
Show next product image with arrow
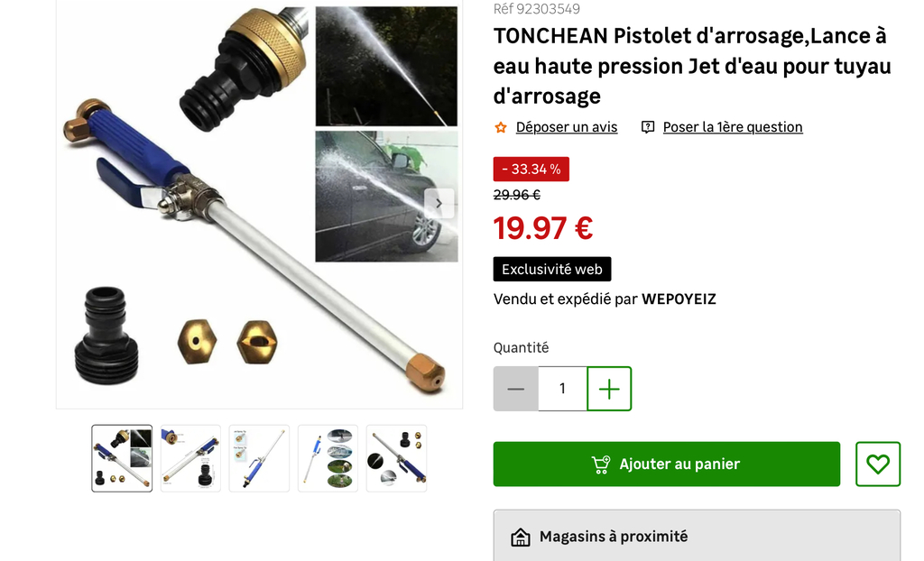point(439,203)
